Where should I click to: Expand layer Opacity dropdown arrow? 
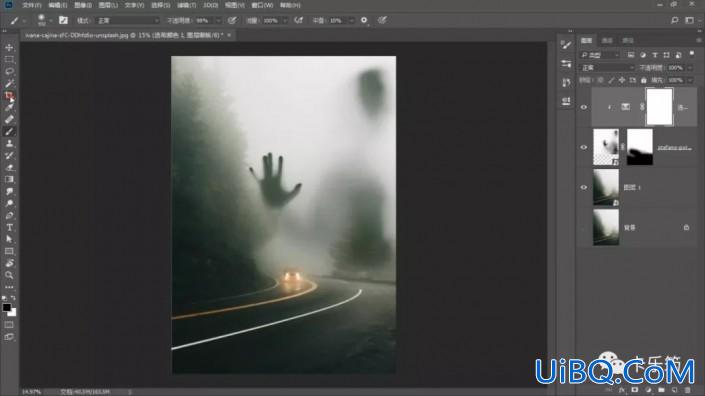(690, 67)
